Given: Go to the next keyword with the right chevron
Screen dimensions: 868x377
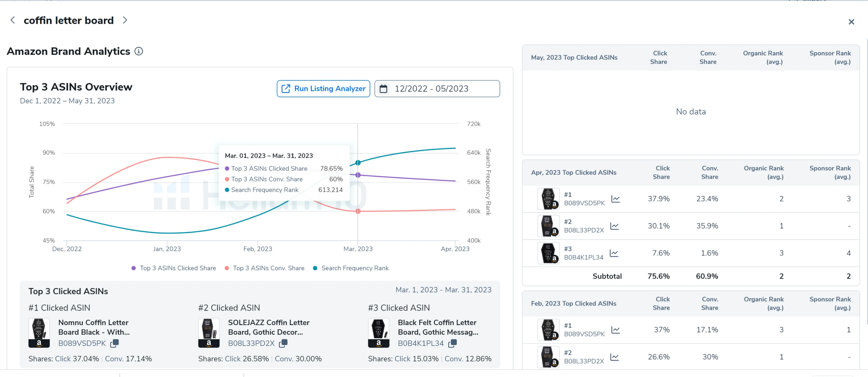Looking at the screenshot, I should tap(125, 20).
